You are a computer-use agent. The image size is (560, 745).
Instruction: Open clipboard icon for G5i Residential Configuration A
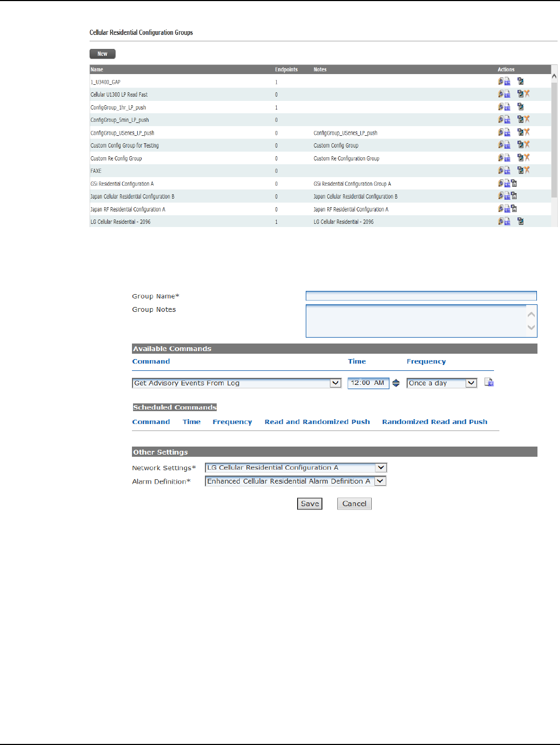tap(514, 183)
